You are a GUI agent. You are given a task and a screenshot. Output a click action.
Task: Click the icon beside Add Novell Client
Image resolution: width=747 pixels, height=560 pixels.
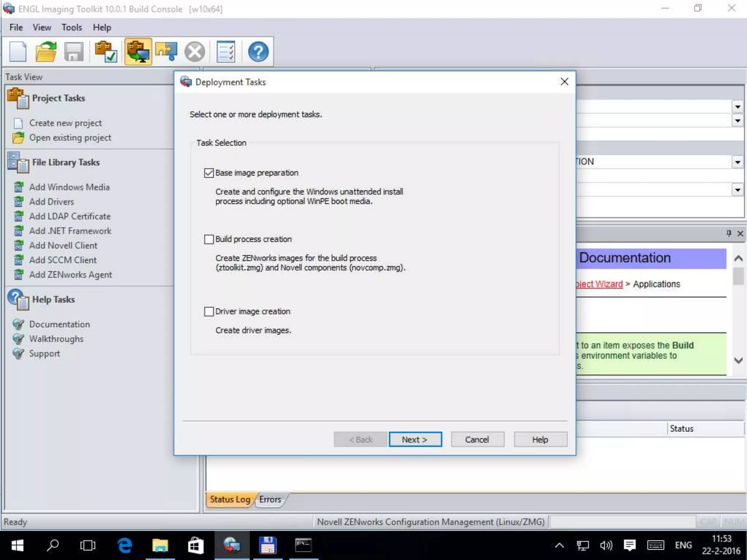tap(19, 245)
